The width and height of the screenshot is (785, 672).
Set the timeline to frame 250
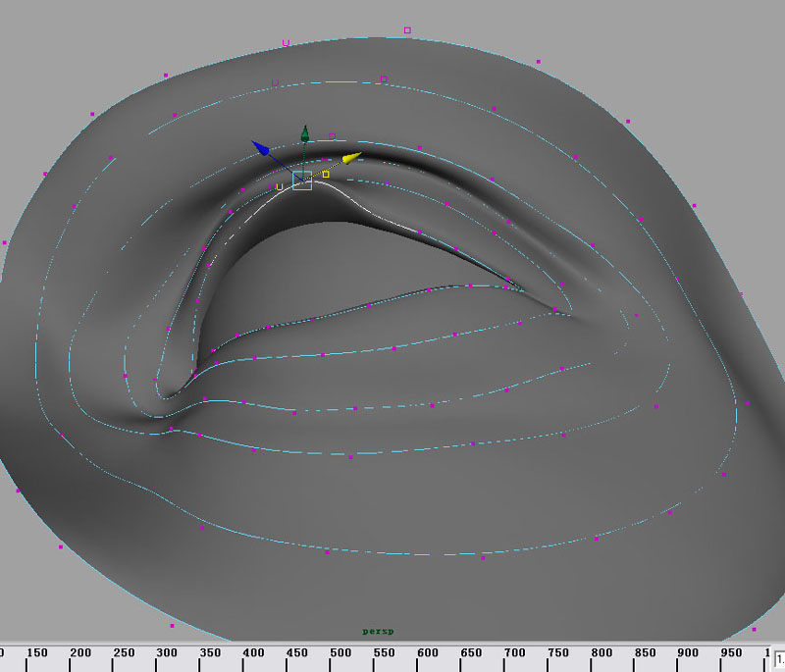(125, 653)
